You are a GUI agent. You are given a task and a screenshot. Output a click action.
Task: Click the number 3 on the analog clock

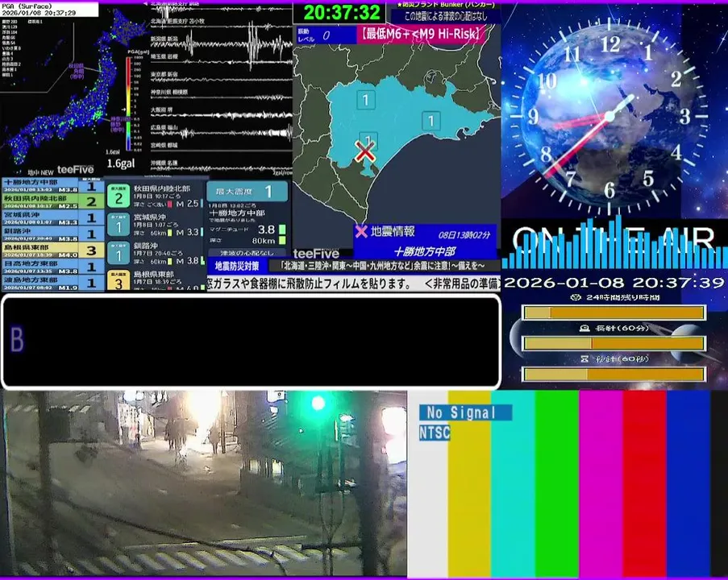coord(684,117)
